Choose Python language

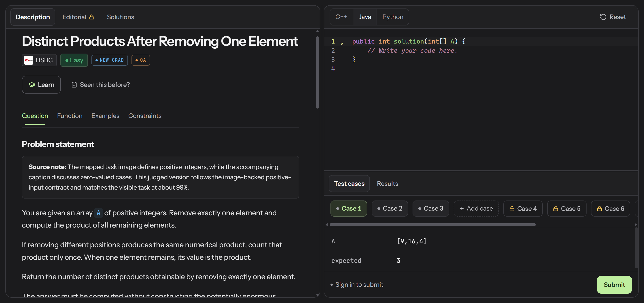click(x=393, y=17)
